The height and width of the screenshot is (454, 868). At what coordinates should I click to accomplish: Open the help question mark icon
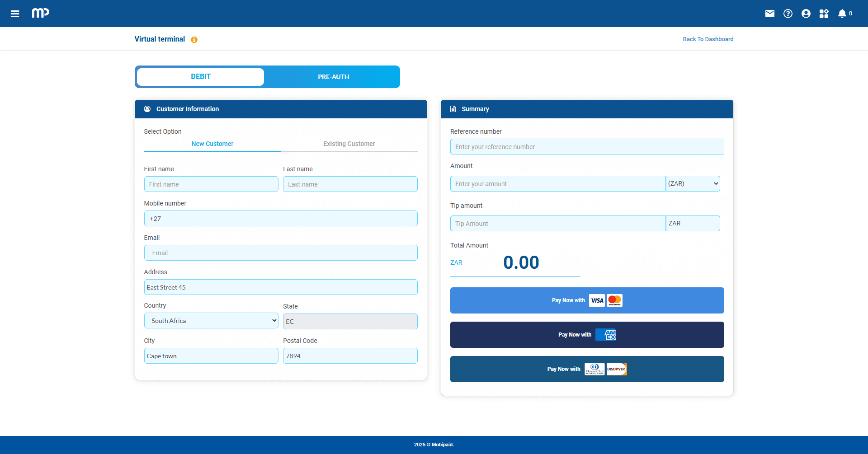click(x=788, y=14)
